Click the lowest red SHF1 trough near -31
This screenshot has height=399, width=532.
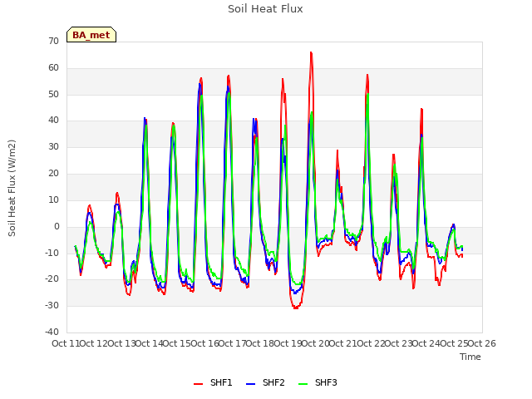(x=296, y=308)
